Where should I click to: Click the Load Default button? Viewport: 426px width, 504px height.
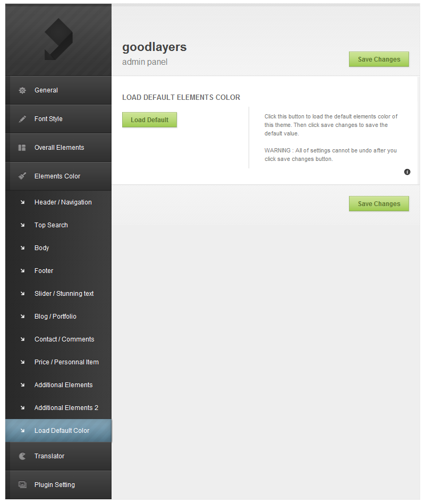tap(149, 120)
